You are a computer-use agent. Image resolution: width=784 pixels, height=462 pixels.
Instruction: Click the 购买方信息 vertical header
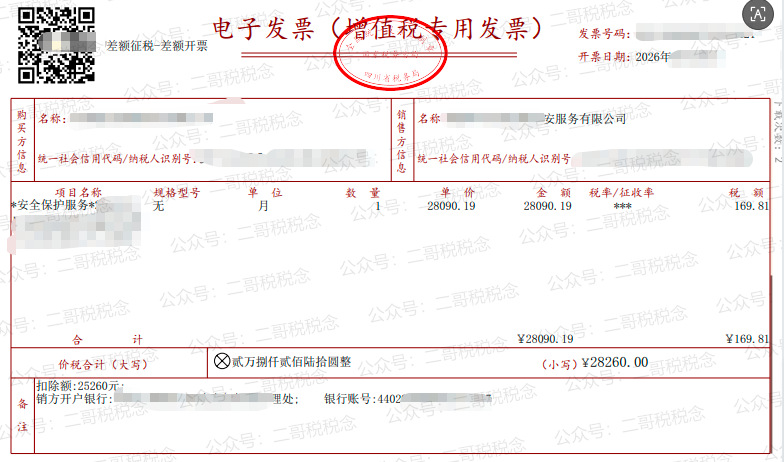[x=22, y=140]
